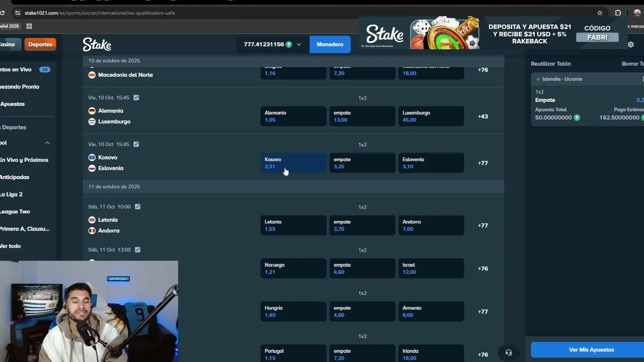The width and height of the screenshot is (644, 362).
Task: Click stats icon for Alemania vs Luxemburgo
Action: 136,98
